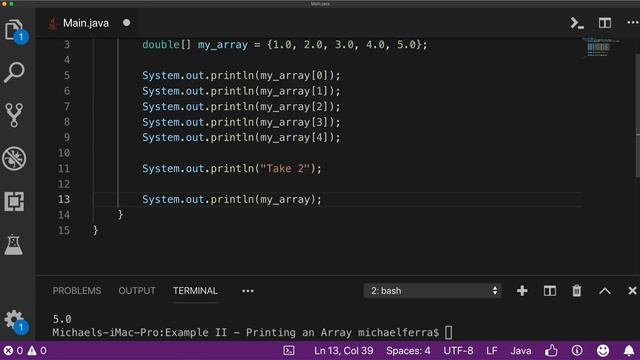
Task: Change indentation via 'Spaces: 4'
Action: tap(408, 351)
